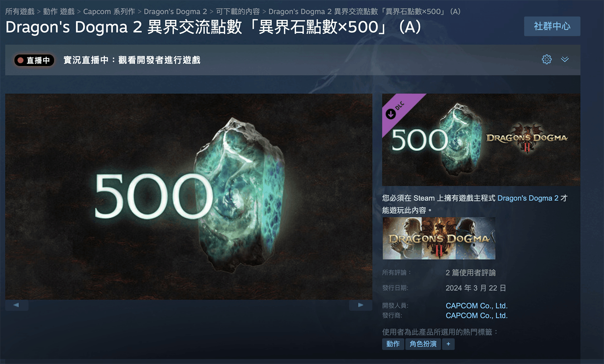
Task: Show next screenshot with right arrow
Action: pyautogui.click(x=360, y=305)
